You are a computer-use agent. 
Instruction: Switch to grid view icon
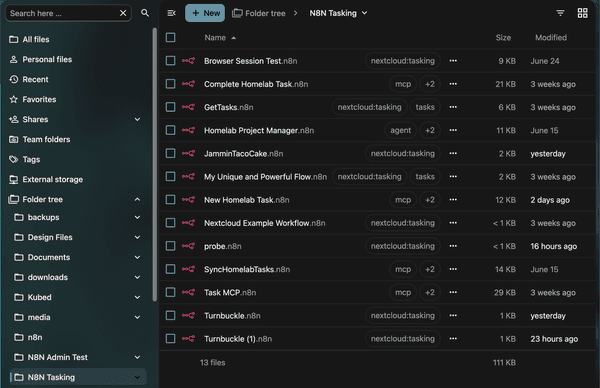[582, 13]
